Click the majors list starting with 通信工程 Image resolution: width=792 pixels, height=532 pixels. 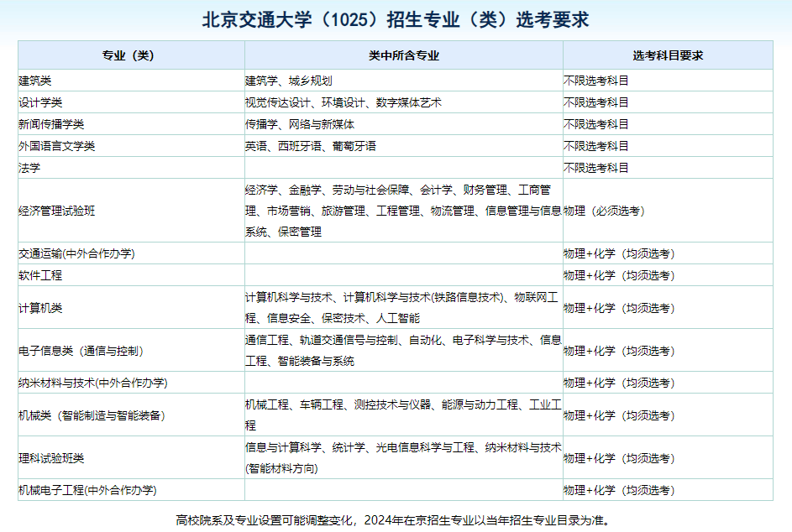click(x=404, y=350)
